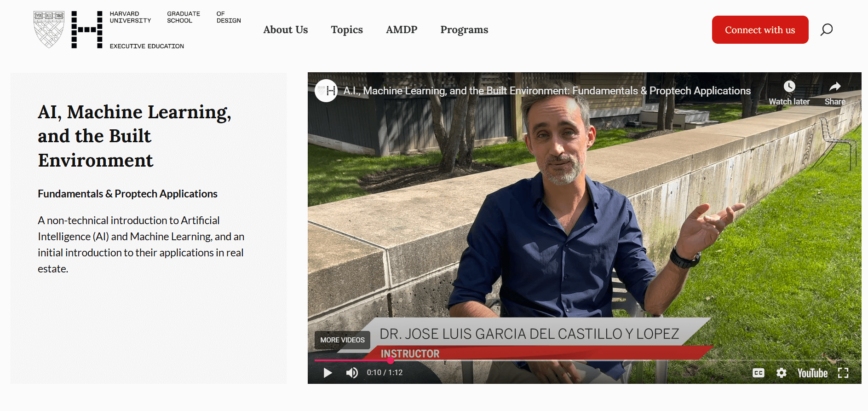Screen dimensions: 868x411
Task: Play the video with the play button
Action: 328,373
